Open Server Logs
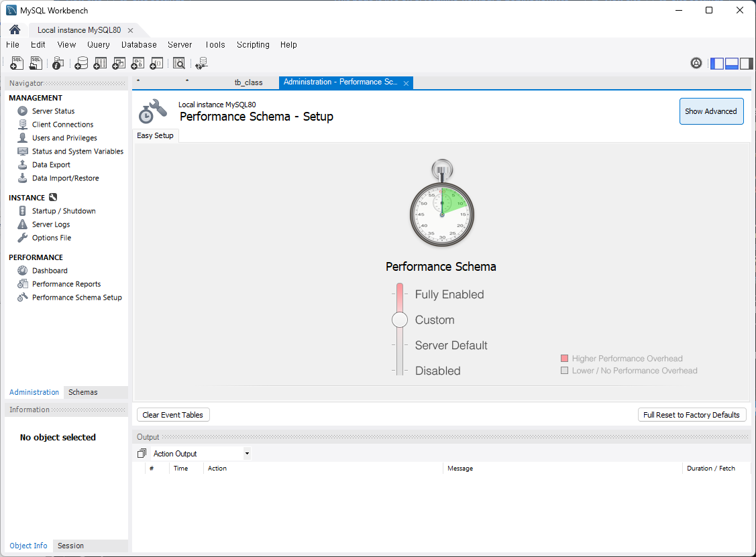Screen dimensions: 756x557 point(50,225)
